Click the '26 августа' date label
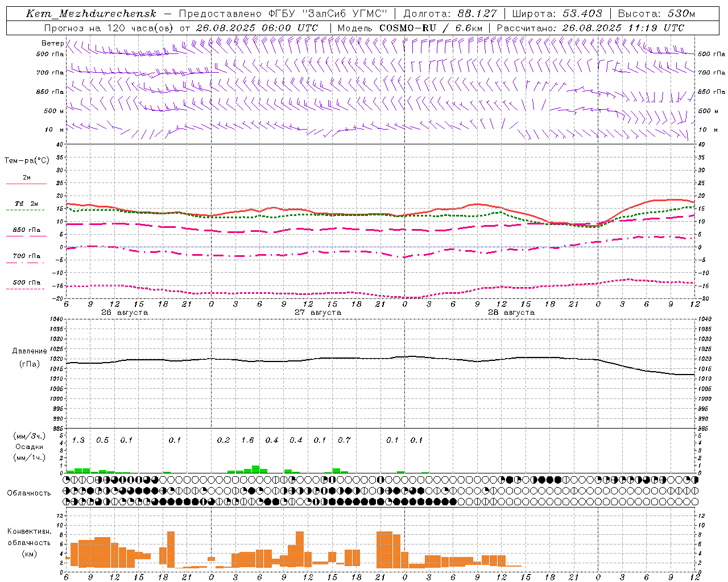The image size is (728, 582). (x=125, y=313)
